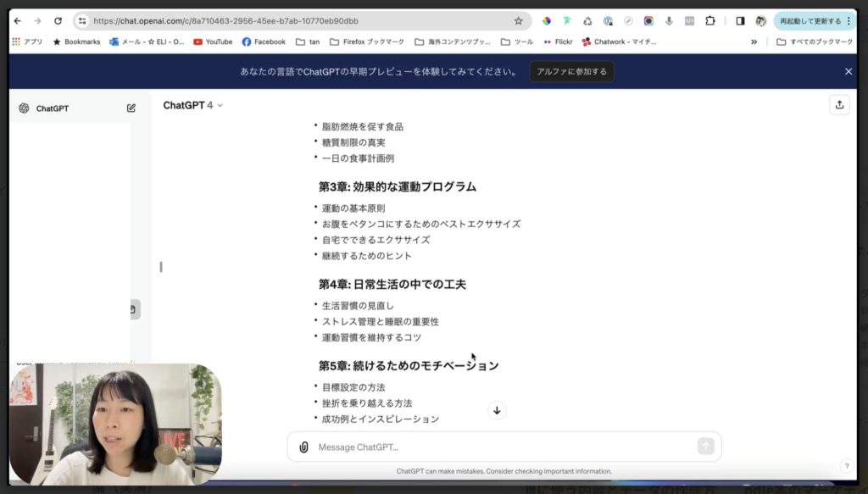Collapse the sidebar using the handle
Screen dimensions: 868x494
[161, 267]
